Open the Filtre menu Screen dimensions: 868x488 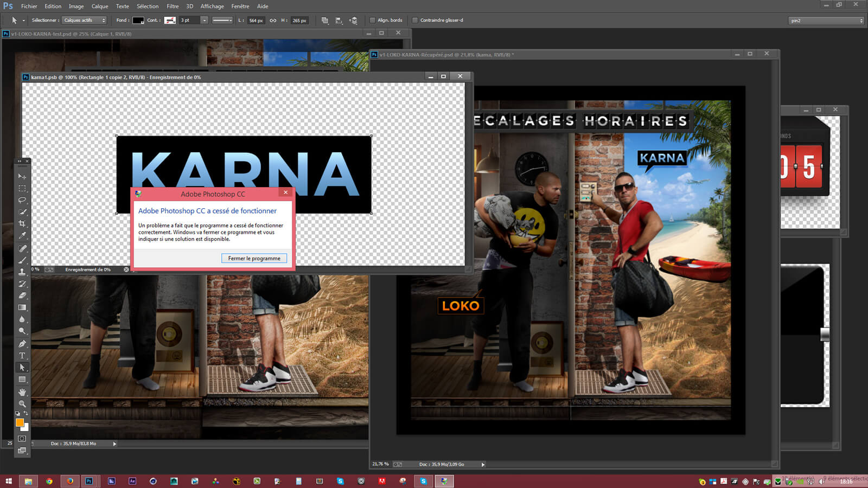click(173, 6)
